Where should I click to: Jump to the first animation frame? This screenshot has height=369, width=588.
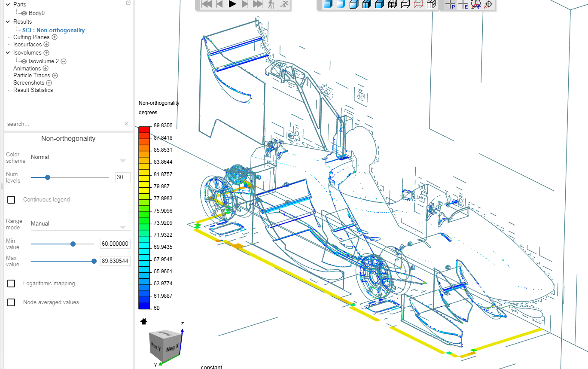[x=207, y=4]
